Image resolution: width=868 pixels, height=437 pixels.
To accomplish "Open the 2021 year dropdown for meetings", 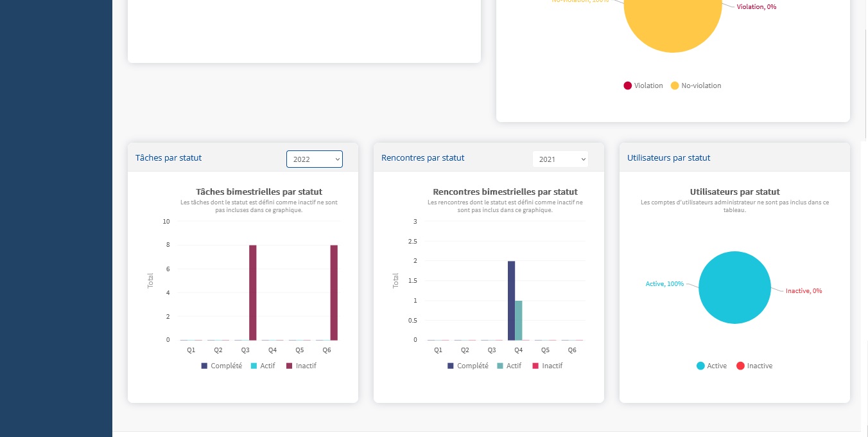I will click(560, 159).
